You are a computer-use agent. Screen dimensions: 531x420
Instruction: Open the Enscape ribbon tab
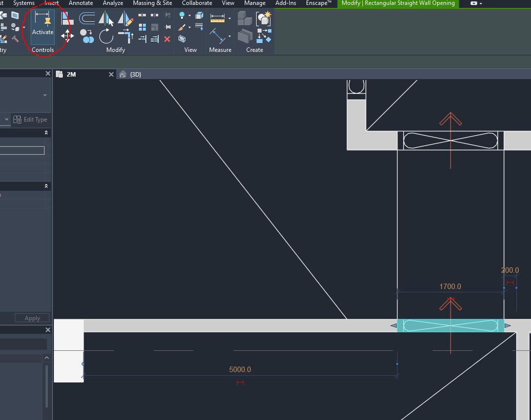tap(318, 3)
